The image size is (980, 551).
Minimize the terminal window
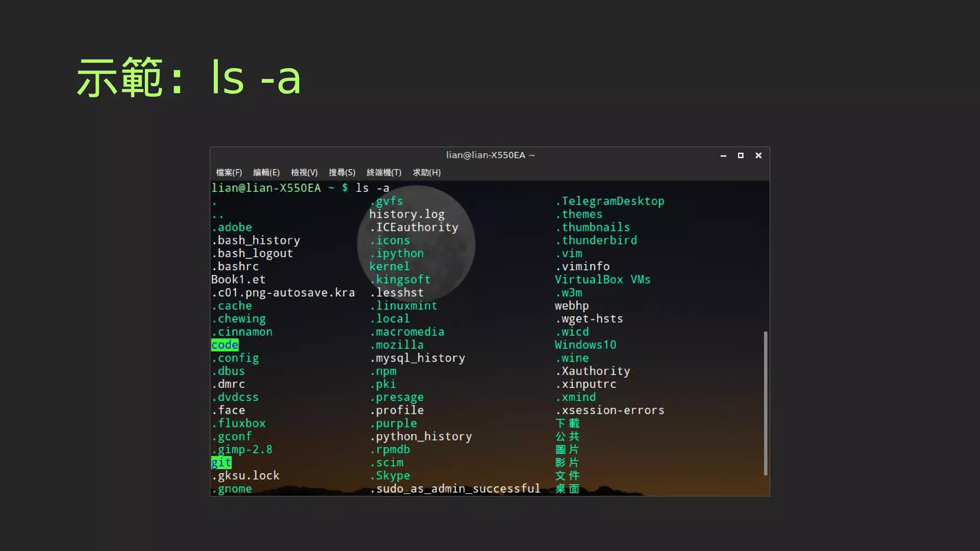pyautogui.click(x=724, y=155)
